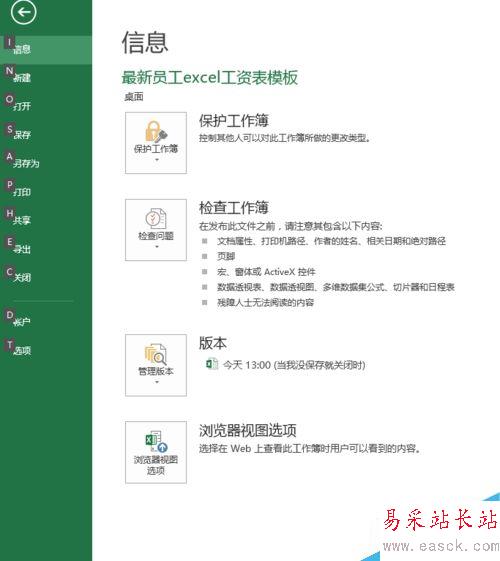Click the 桌面 location text

click(x=134, y=97)
